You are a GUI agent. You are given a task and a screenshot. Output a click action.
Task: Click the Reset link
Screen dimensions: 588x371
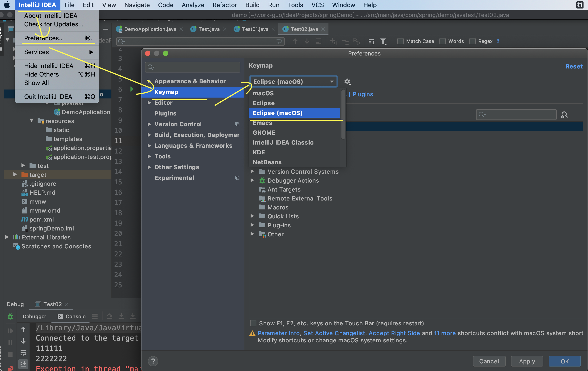(574, 66)
